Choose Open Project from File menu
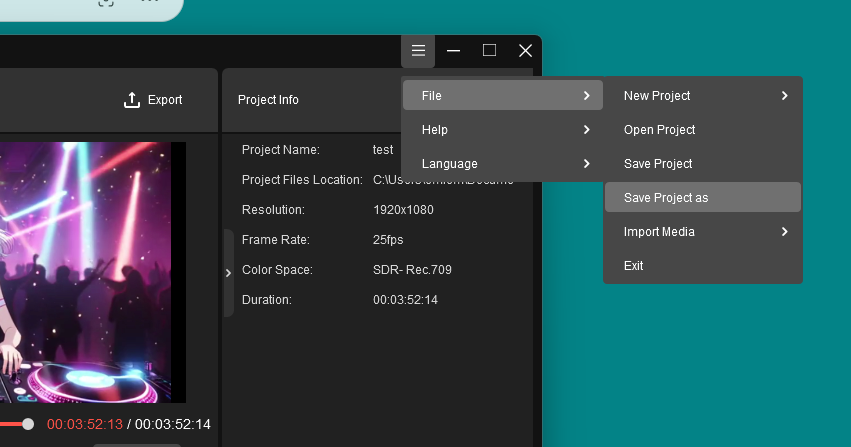Viewport: 851px width, 447px height. tap(659, 130)
